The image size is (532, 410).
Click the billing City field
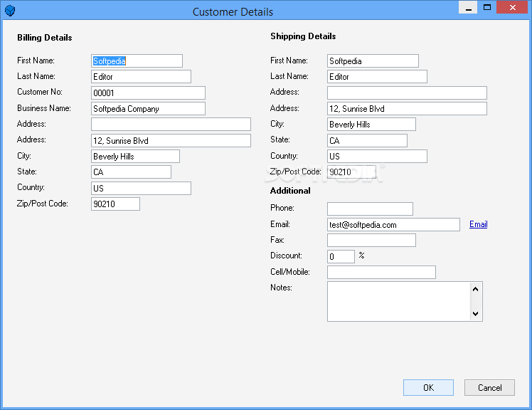tap(135, 157)
